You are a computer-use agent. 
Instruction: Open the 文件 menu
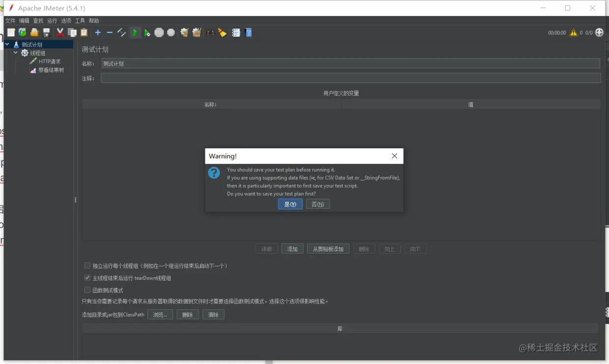pyautogui.click(x=10, y=21)
